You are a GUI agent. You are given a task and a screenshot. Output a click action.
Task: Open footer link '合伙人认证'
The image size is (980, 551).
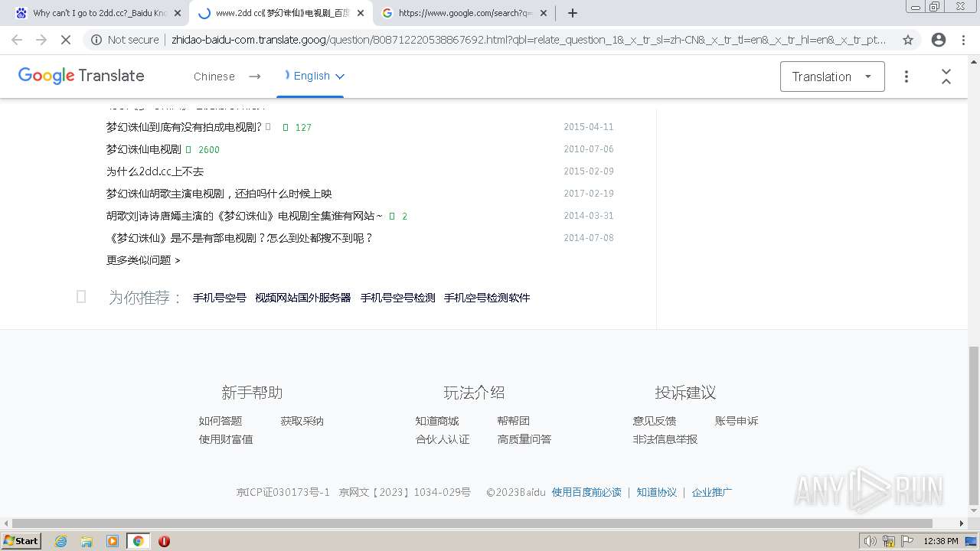(443, 439)
